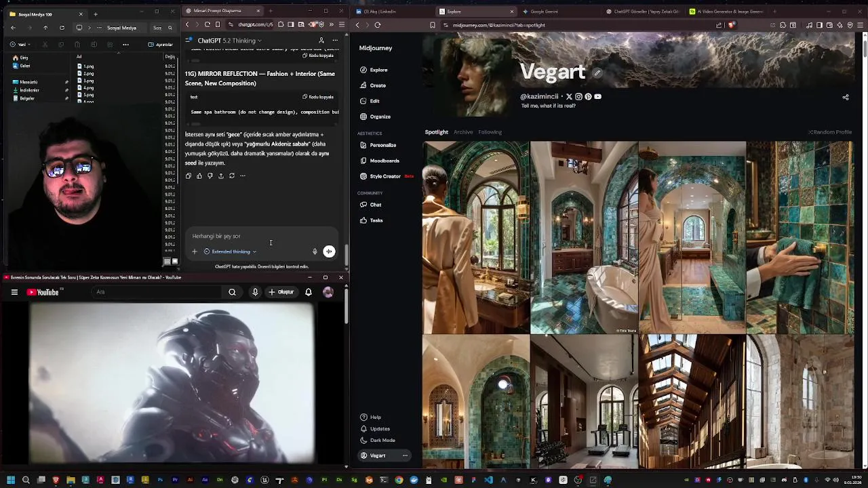Switch to the Spotlight tab
Image resolution: width=868 pixels, height=488 pixels.
[x=436, y=132]
